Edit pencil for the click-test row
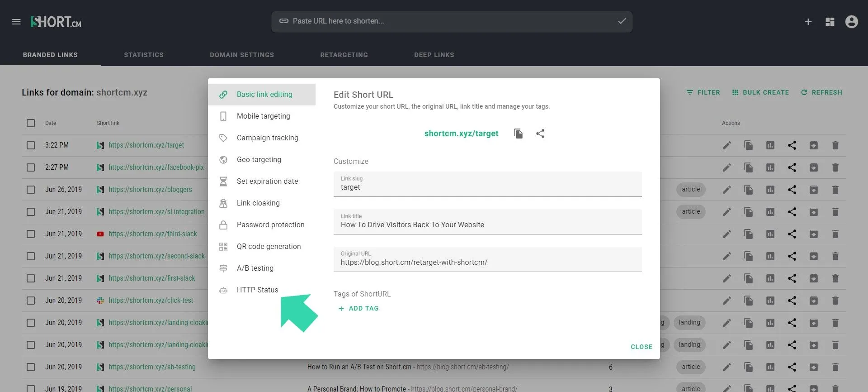 pyautogui.click(x=727, y=301)
